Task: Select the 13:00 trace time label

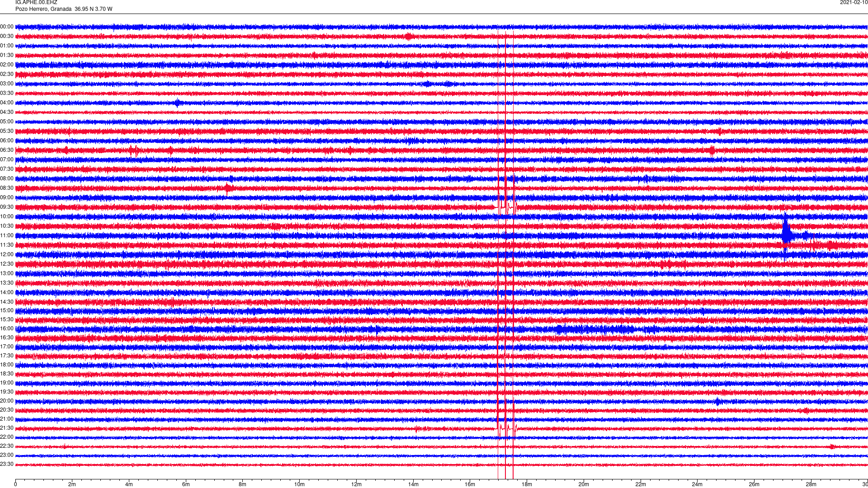Action: tap(7, 274)
